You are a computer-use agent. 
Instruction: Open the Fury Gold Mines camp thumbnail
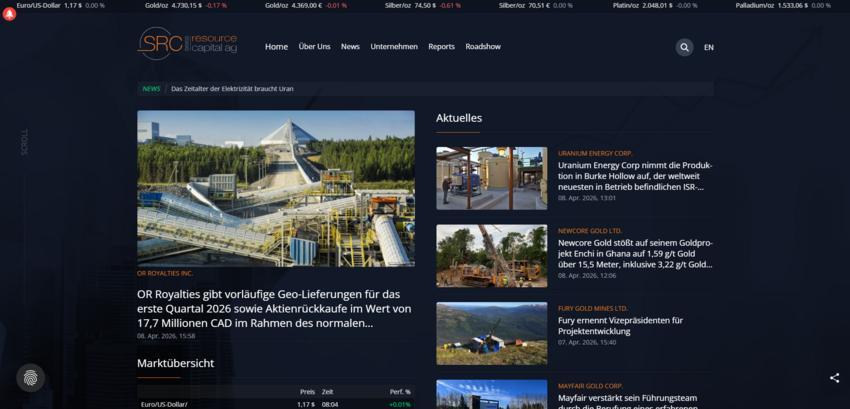click(492, 333)
